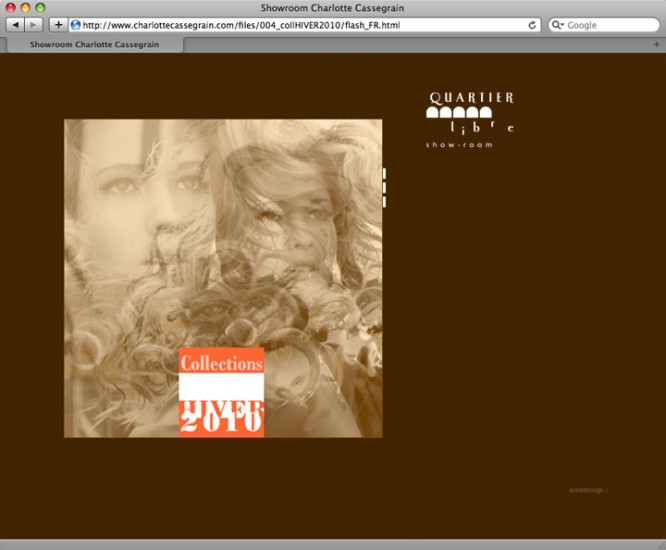This screenshot has width=666, height=550.
Task: Click the middle white marker beside photo
Action: tap(384, 188)
